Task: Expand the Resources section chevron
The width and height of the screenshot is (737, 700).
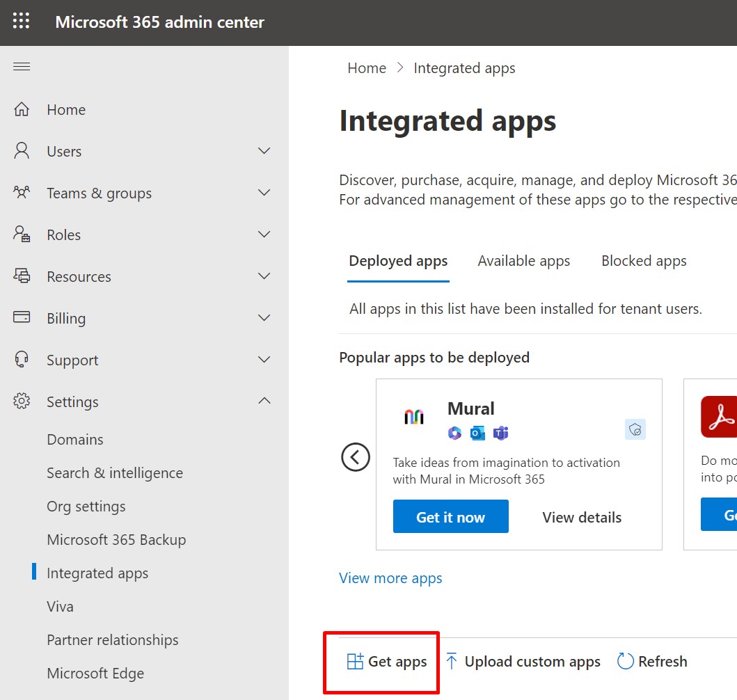Action: click(264, 276)
